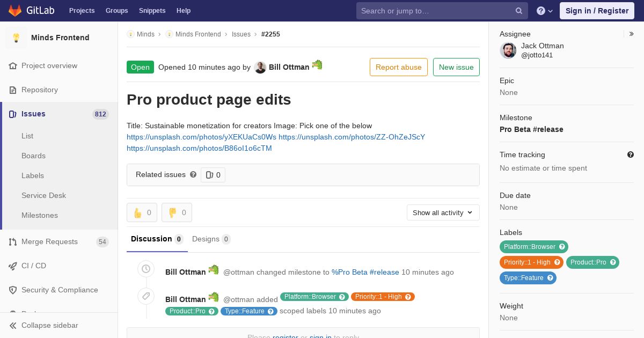644x338 pixels.
Task: Click the Platform::Browser label help icon
Action: tap(562, 247)
